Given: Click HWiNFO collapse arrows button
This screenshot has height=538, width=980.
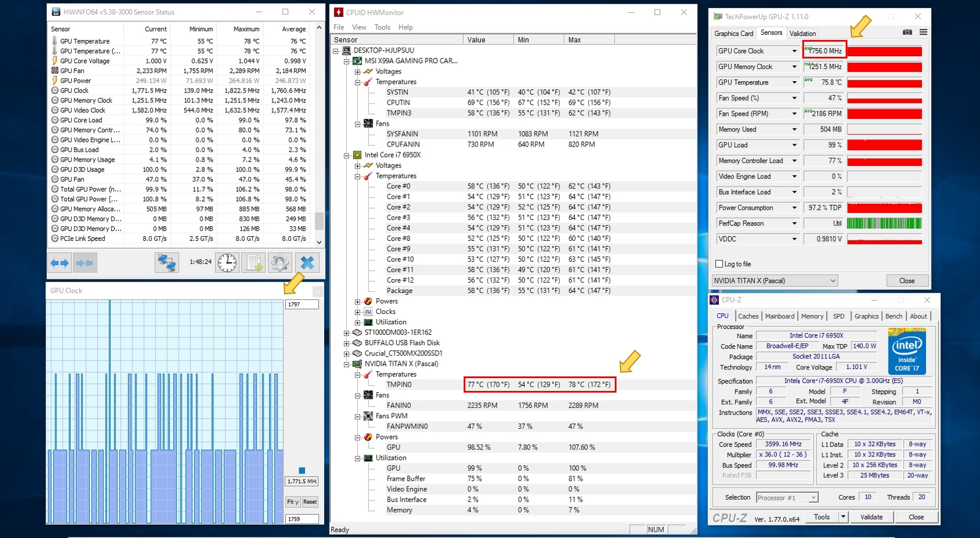Looking at the screenshot, I should 85,263.
